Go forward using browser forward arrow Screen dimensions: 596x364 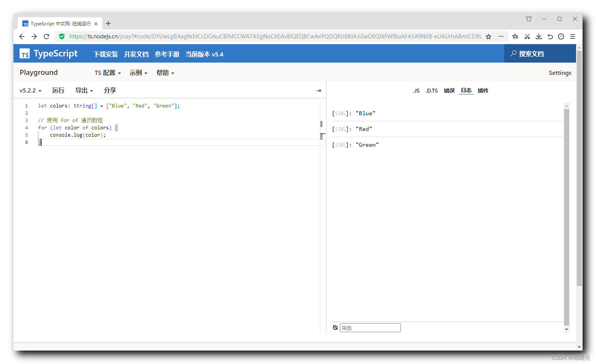tap(34, 36)
